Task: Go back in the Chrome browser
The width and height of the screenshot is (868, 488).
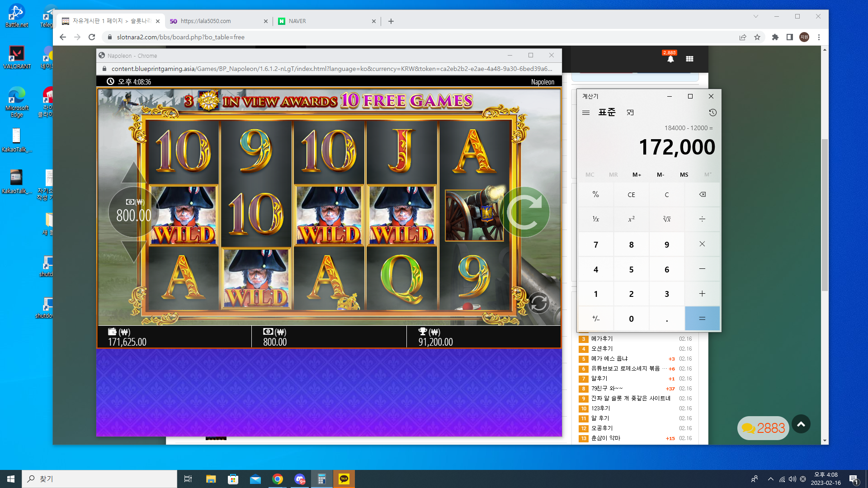Action: pos(63,37)
